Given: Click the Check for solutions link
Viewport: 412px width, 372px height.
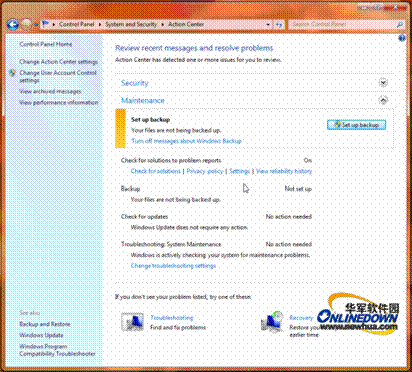Looking at the screenshot, I should (x=156, y=171).
